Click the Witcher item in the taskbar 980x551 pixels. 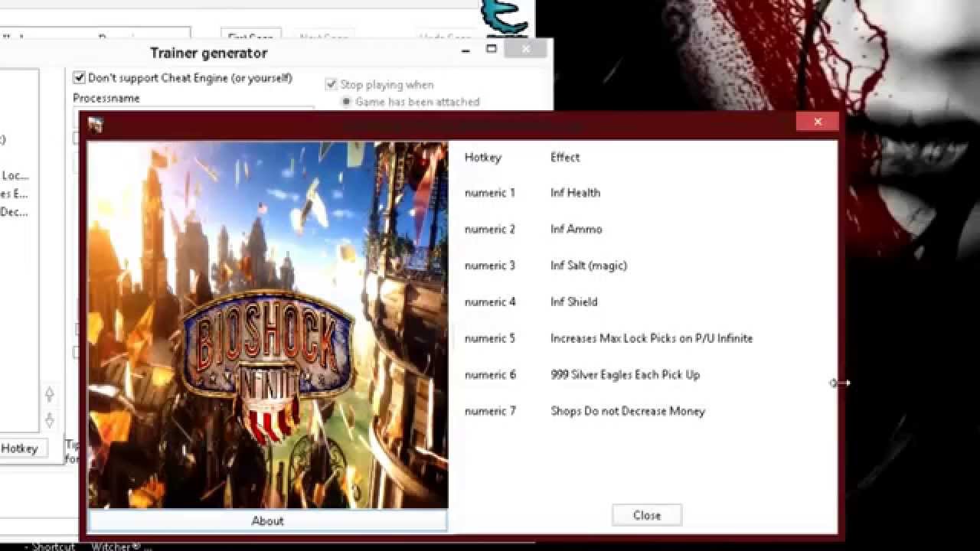[121, 546]
